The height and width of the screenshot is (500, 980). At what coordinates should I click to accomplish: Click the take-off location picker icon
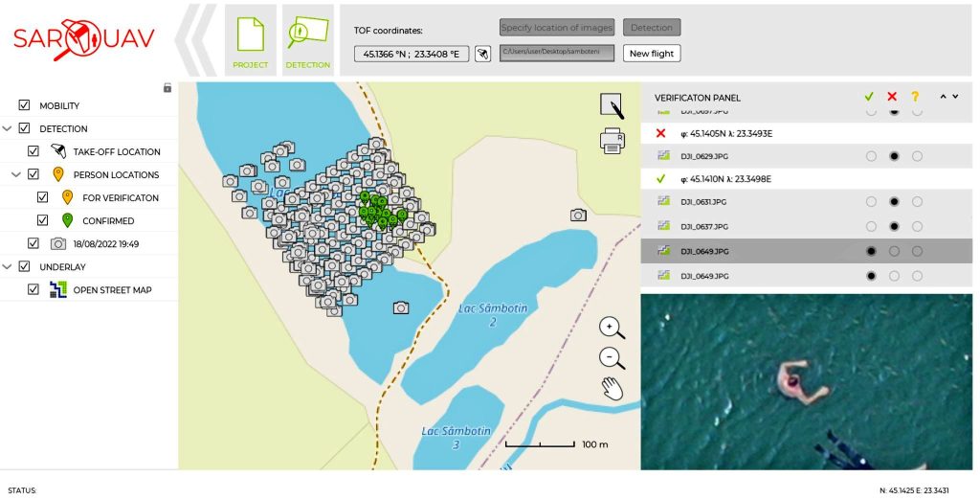pyautogui.click(x=483, y=54)
